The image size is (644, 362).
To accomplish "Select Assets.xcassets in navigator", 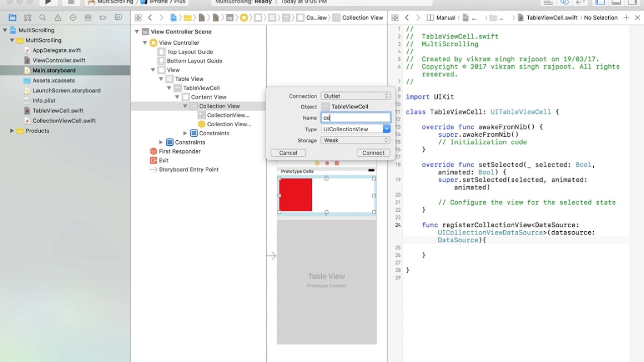I will [53, 80].
